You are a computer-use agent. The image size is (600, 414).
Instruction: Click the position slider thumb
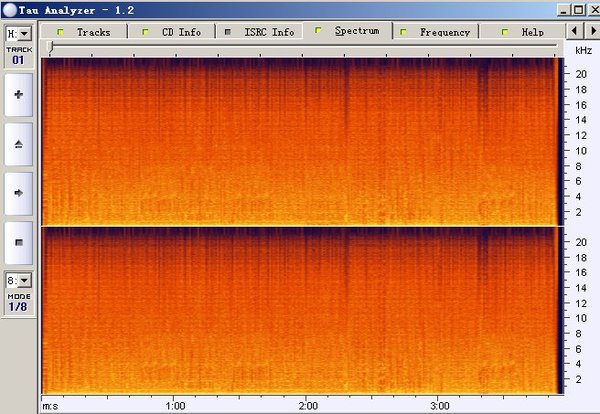50,47
